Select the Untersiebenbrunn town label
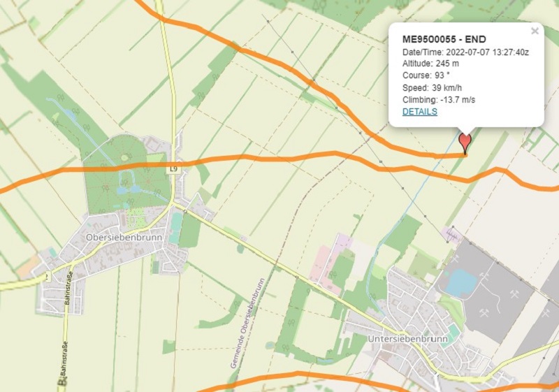559x392 pixels. point(407,338)
